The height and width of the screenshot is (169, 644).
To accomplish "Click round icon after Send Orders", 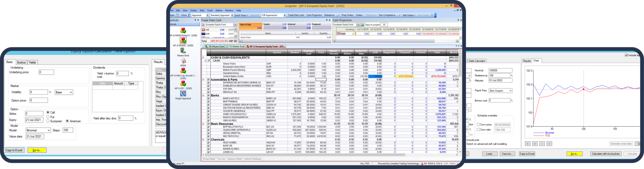I will tap(432, 15).
